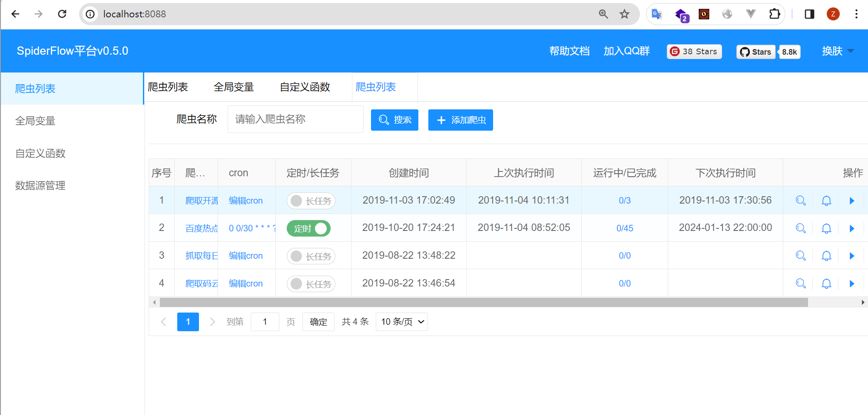
Task: Run the 爬取开源 spider with play icon
Action: coord(852,201)
